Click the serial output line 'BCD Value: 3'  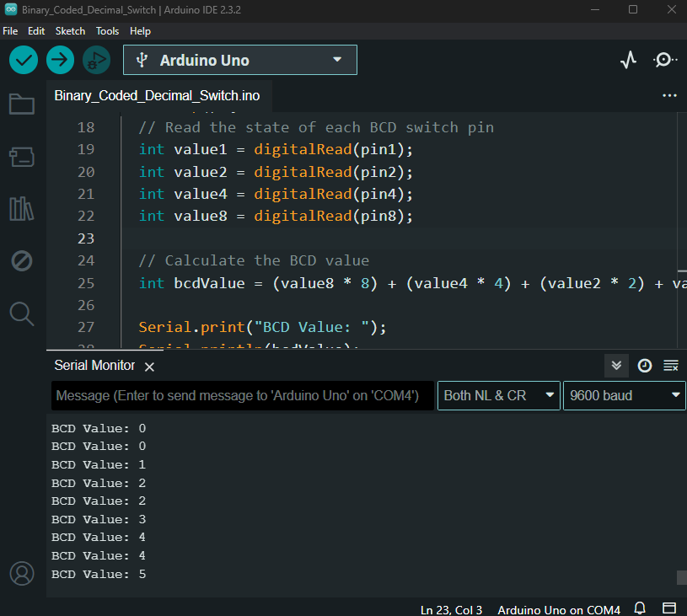99,520
